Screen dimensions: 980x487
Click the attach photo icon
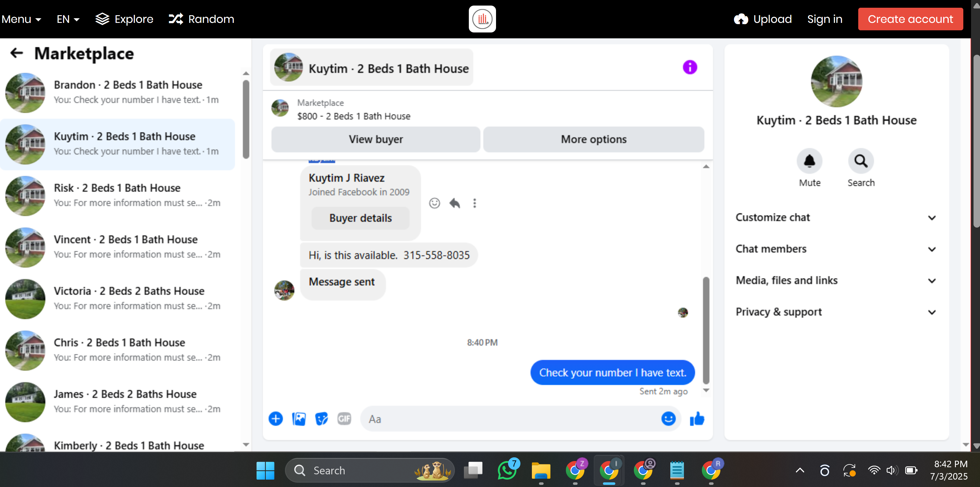299,419
